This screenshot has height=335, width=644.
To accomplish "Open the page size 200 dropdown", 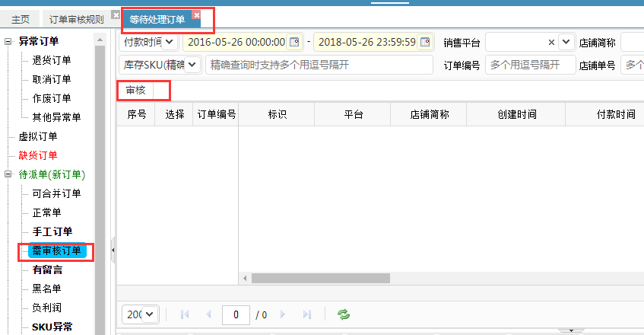I will [x=150, y=315].
